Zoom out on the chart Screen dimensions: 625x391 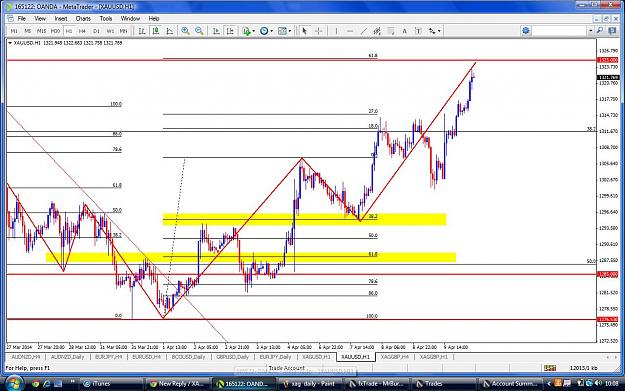pos(199,31)
